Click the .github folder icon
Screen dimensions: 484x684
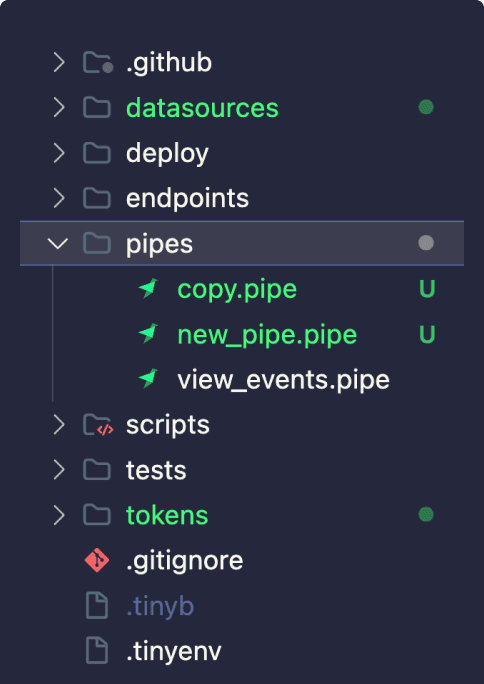coord(99,62)
